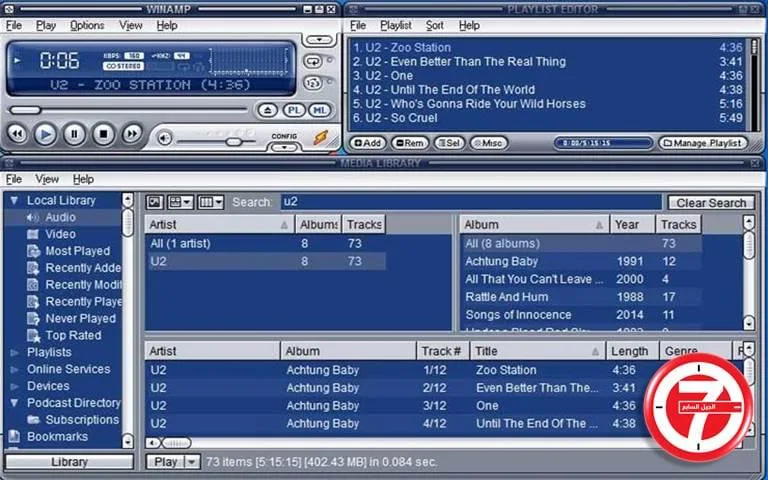Click the Sel button in playlist editor

pyautogui.click(x=449, y=143)
